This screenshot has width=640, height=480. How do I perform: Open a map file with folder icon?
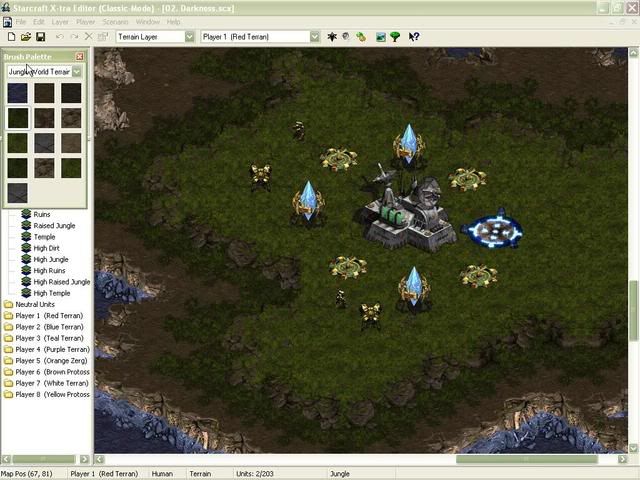pos(26,37)
